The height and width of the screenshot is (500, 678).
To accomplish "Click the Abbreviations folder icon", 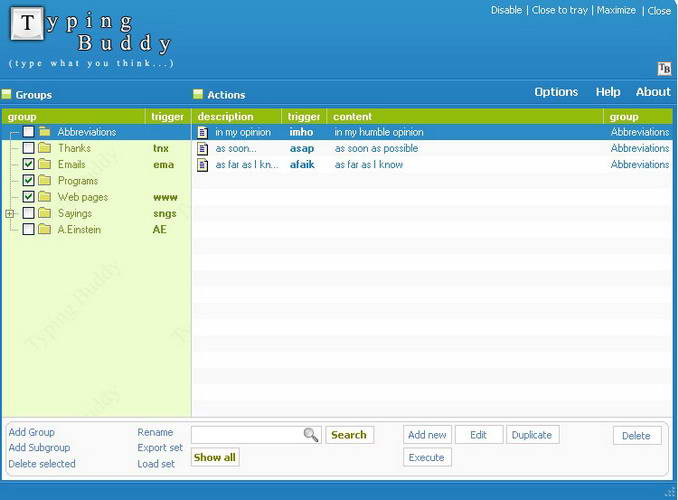I will 45,131.
